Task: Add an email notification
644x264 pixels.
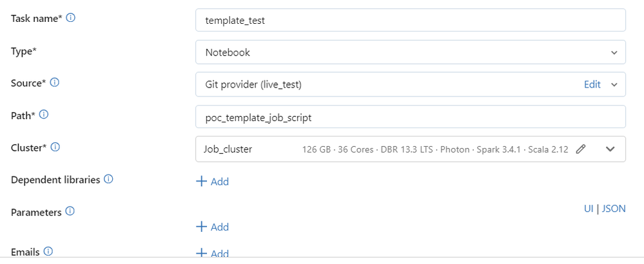Action: [213, 253]
